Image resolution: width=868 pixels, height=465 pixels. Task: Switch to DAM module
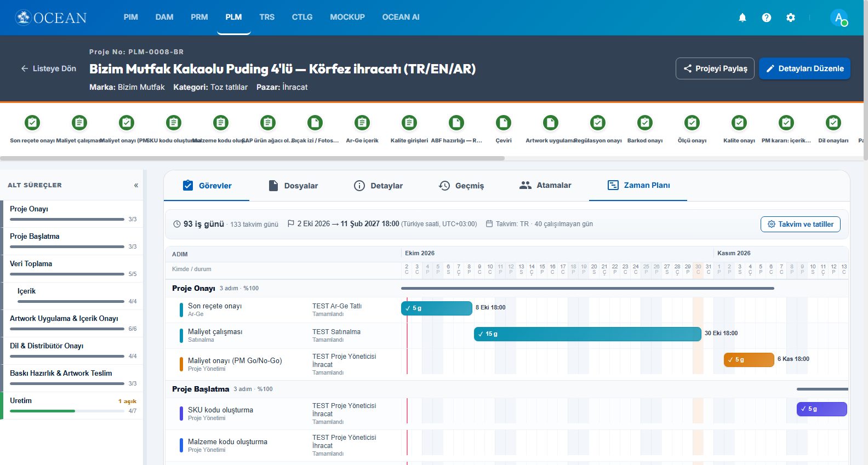pyautogui.click(x=164, y=17)
